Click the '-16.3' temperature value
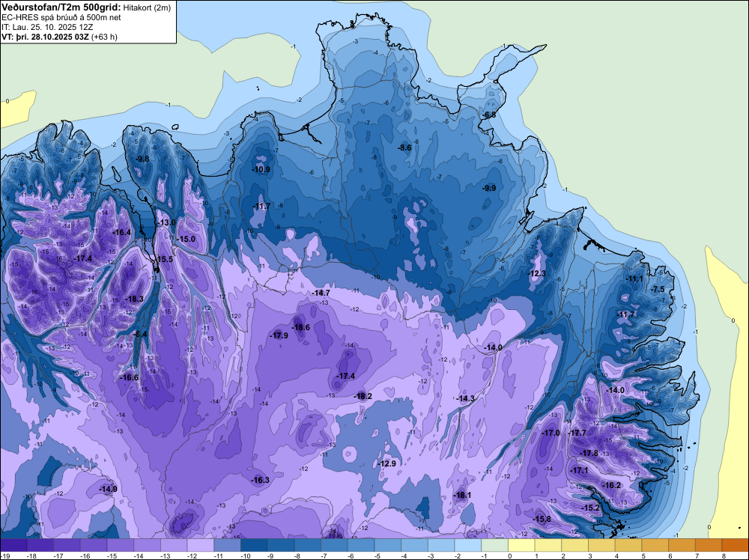This screenshot has width=749, height=560. (261, 481)
